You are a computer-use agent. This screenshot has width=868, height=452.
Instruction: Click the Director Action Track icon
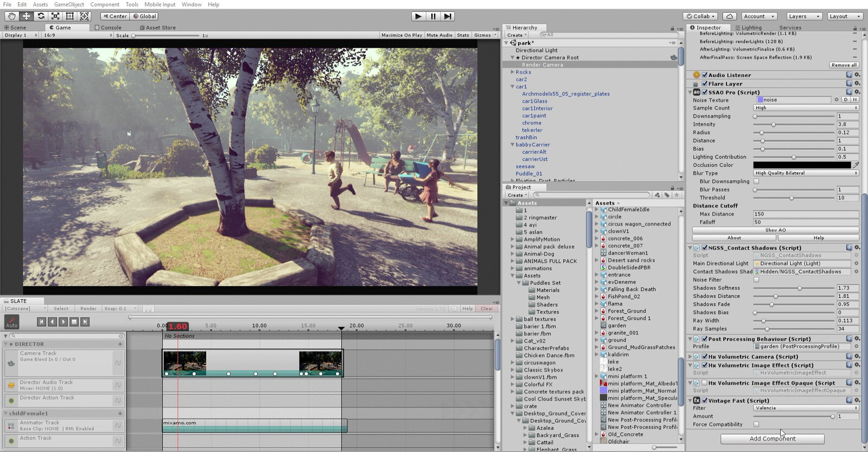pyautogui.click(x=11, y=400)
